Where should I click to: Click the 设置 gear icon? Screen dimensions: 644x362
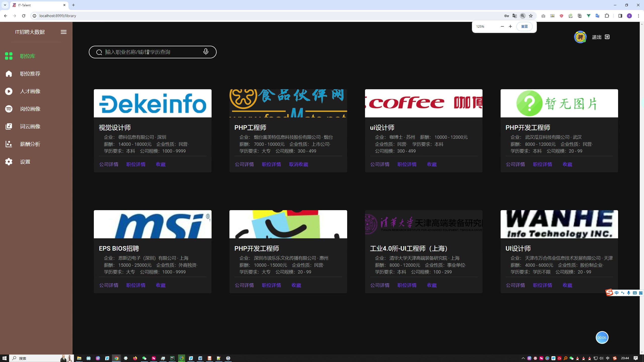tap(9, 162)
